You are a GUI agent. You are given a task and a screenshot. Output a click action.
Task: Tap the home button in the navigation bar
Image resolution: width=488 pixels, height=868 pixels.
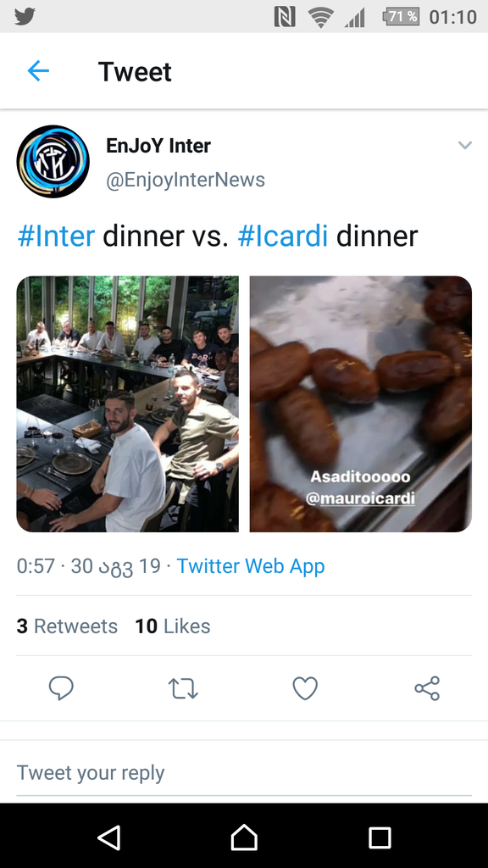coord(244,837)
